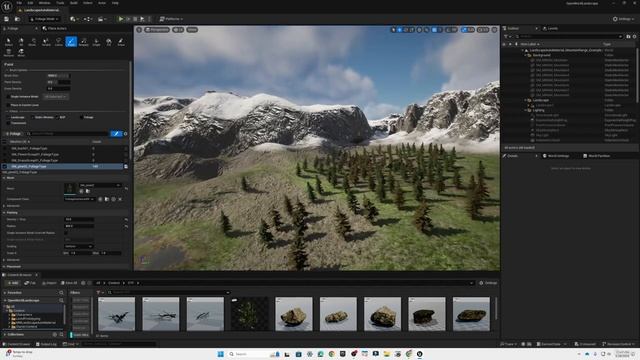Expand the Placement section
The height and width of the screenshot is (360, 640).
click(x=4, y=267)
